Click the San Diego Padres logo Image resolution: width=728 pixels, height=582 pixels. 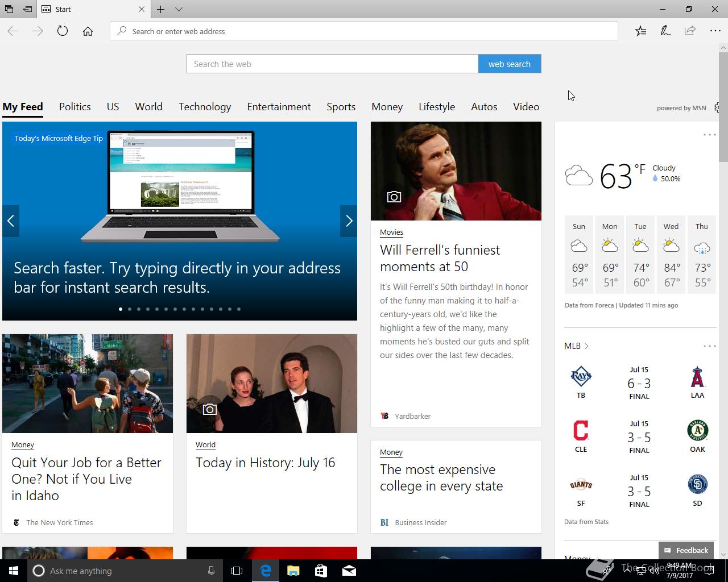coord(697,484)
